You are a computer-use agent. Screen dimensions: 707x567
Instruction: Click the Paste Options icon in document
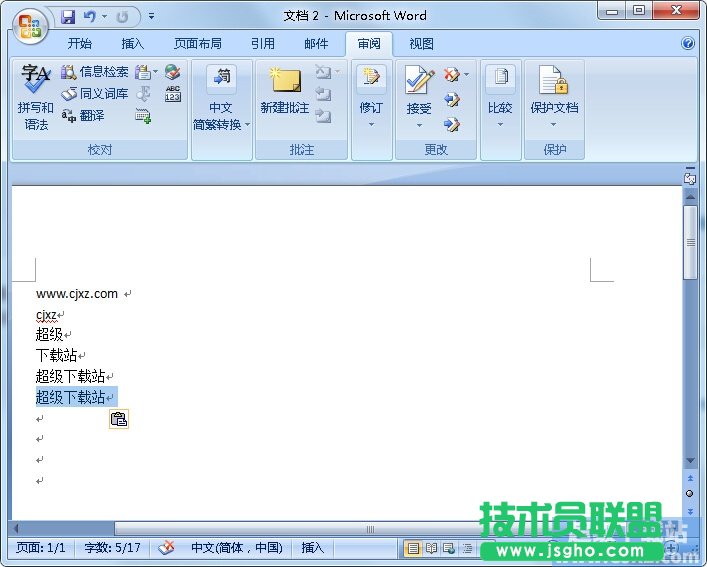click(118, 419)
